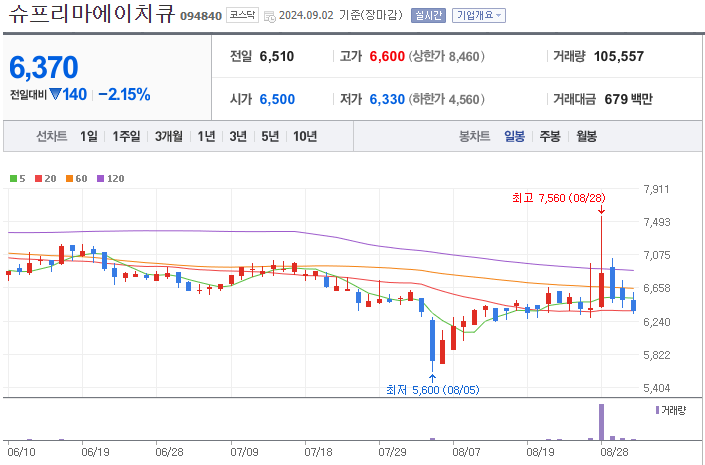Select the 3년 line chart tab
The height and width of the screenshot is (465, 705).
[238, 136]
